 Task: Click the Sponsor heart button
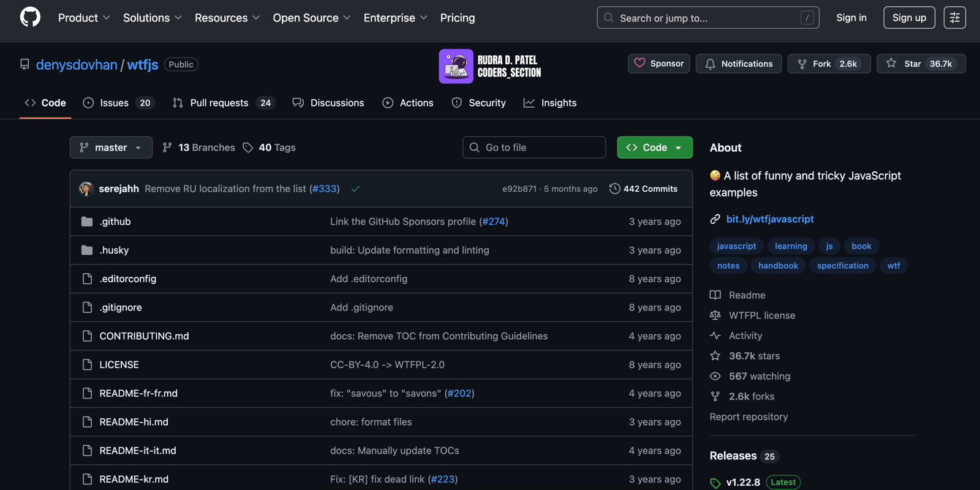(x=658, y=64)
